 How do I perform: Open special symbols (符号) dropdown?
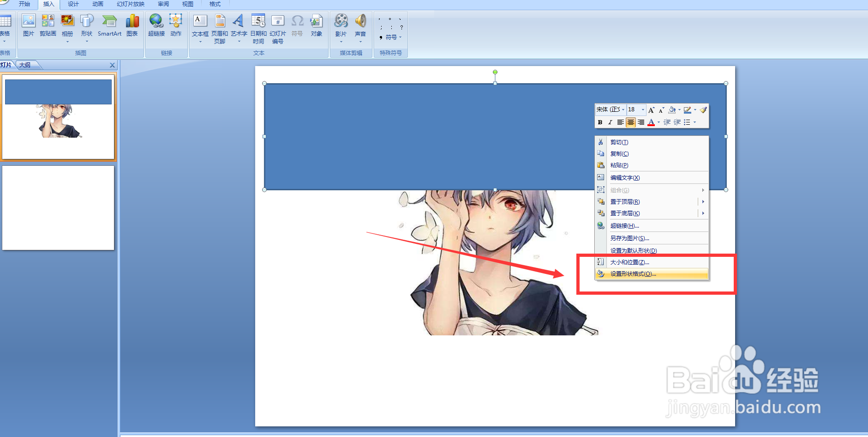point(391,37)
